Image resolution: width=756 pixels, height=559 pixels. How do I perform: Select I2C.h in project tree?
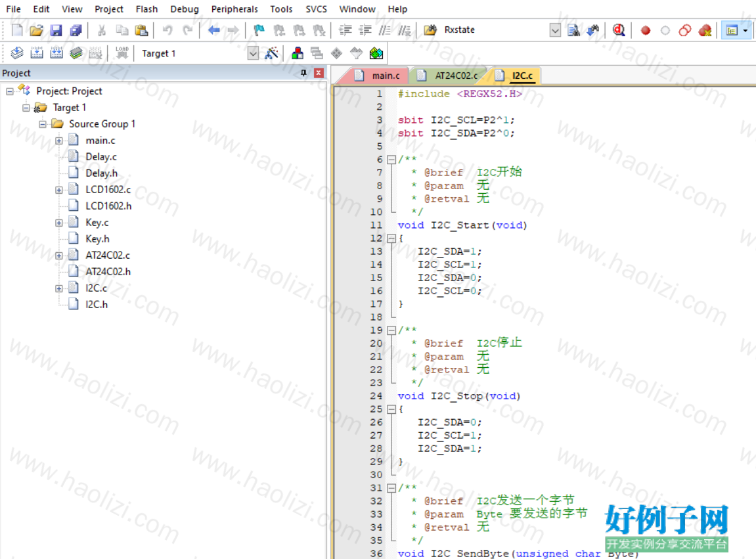point(97,304)
